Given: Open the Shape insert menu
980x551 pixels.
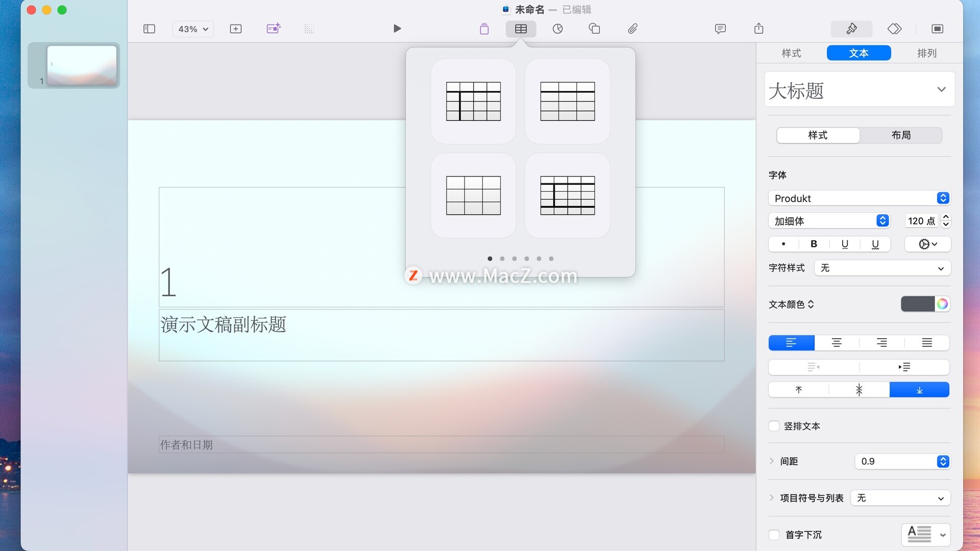Looking at the screenshot, I should pos(594,29).
